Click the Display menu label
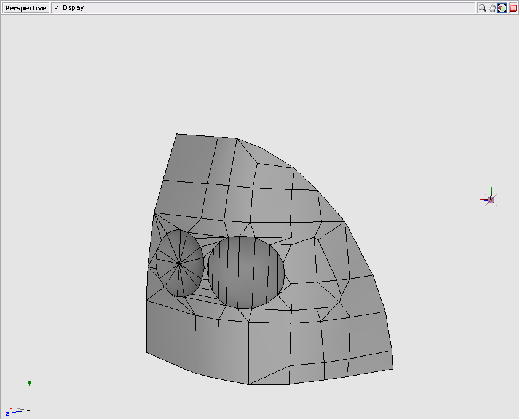This screenshot has height=420, width=520. pyautogui.click(x=73, y=7)
